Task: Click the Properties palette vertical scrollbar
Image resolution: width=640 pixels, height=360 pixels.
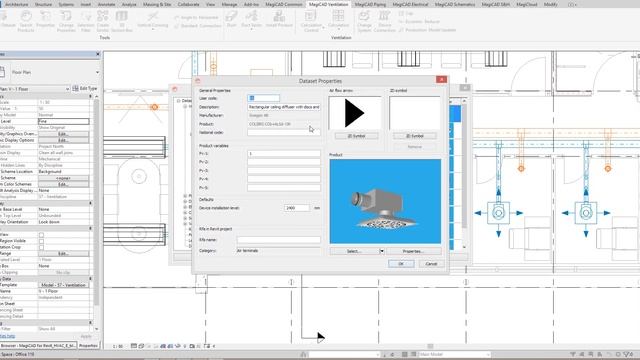Action: pos(96,202)
